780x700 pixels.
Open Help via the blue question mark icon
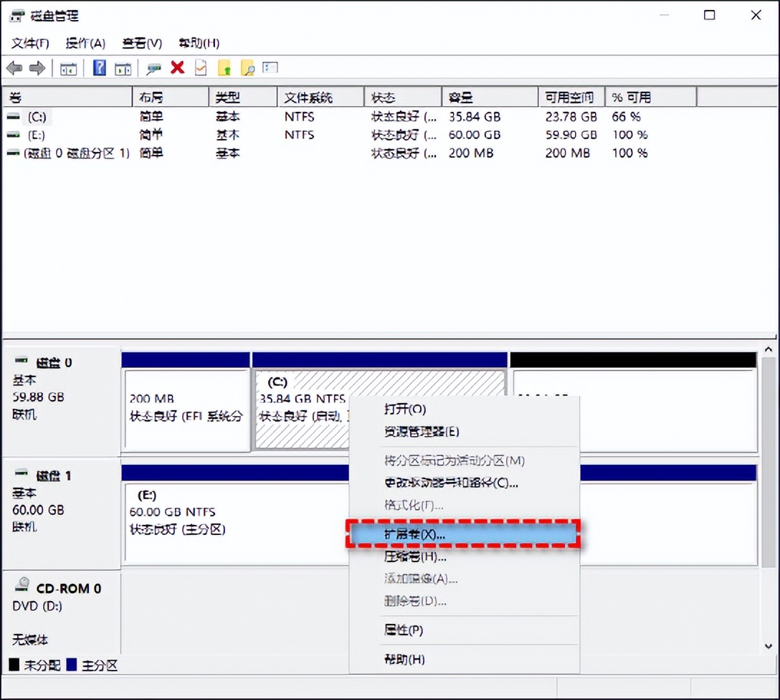point(100,67)
